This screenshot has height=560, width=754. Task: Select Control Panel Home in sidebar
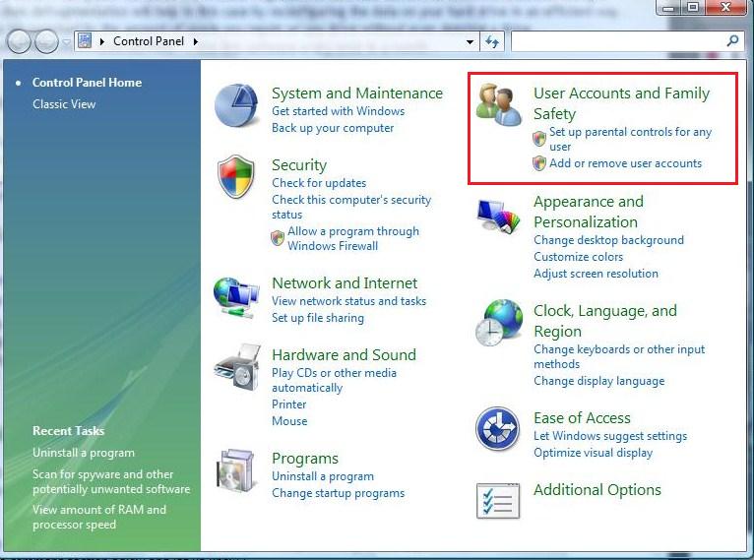[x=87, y=83]
